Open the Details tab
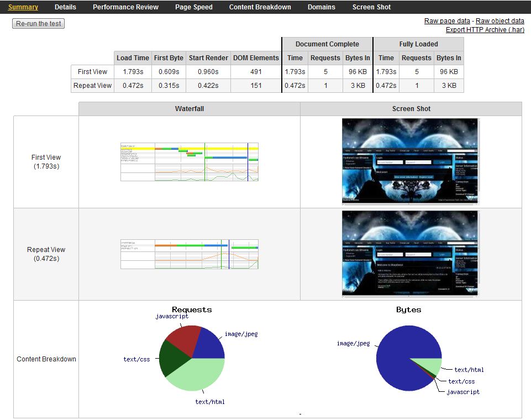 65,7
